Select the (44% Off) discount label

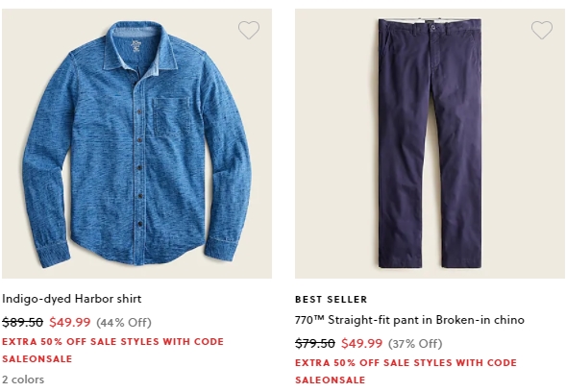click(x=123, y=322)
